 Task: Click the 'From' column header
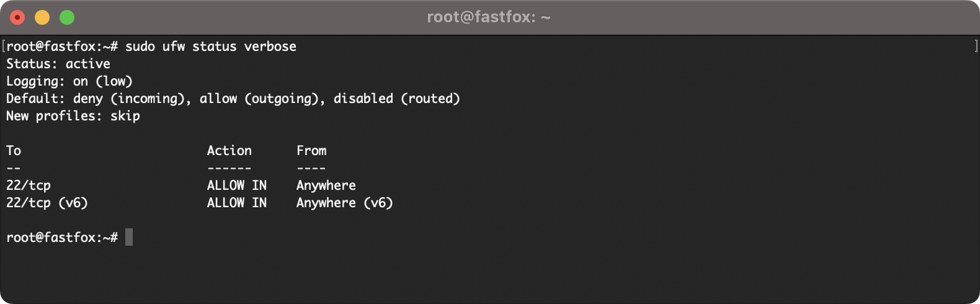(x=311, y=151)
